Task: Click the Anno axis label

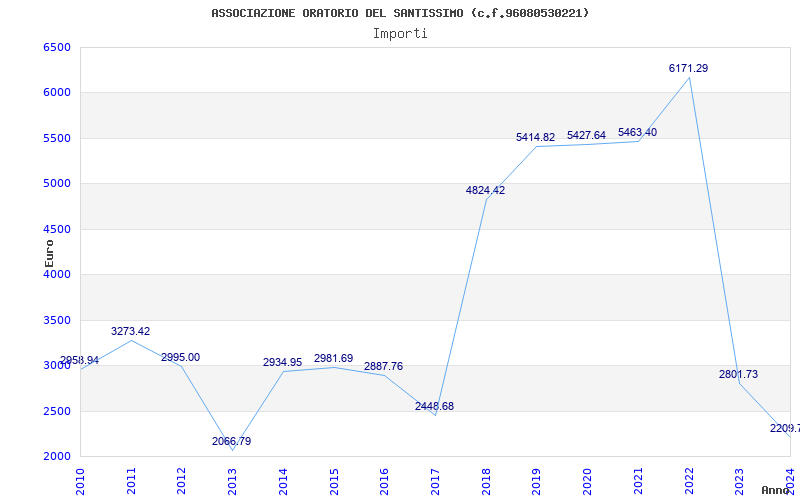Action: pos(776,490)
